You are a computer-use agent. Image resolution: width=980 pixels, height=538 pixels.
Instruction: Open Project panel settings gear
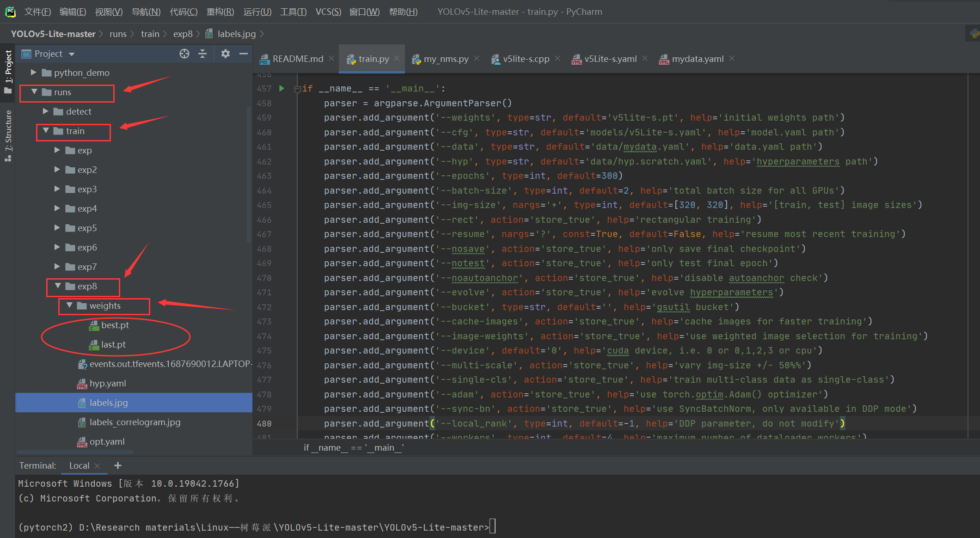(225, 54)
